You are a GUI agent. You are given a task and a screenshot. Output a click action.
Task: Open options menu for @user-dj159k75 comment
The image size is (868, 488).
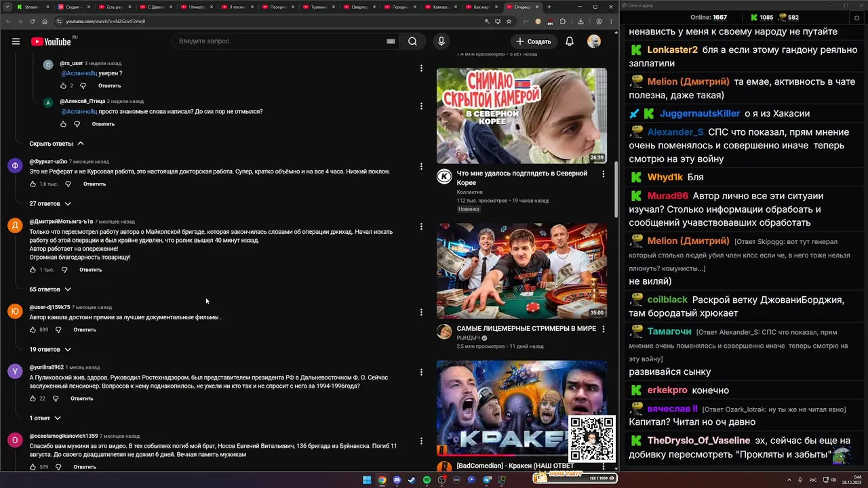[421, 312]
